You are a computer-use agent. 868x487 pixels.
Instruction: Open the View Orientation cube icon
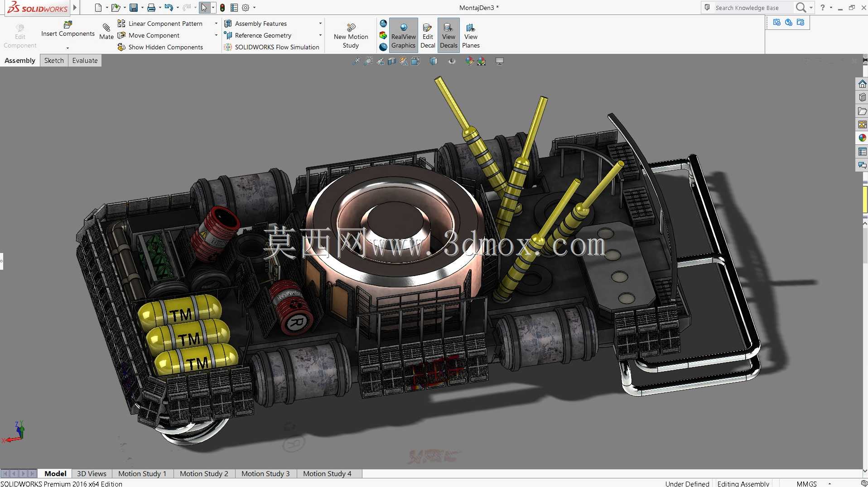(415, 61)
